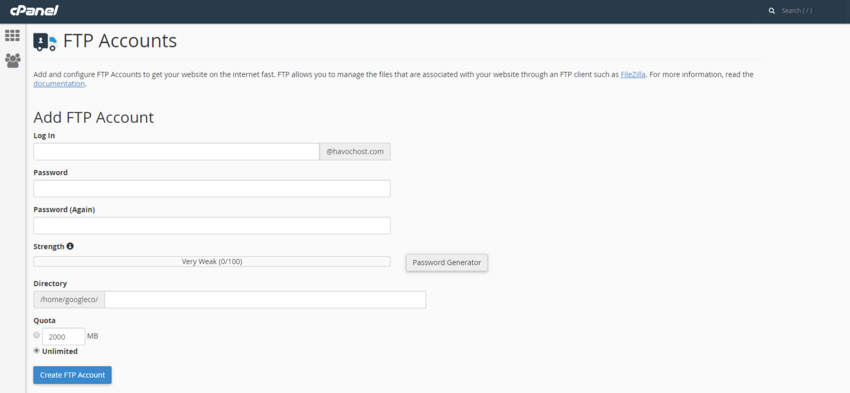Screen dimensions: 850x393
Task: Click the MB unit label
Action: pyautogui.click(x=93, y=336)
